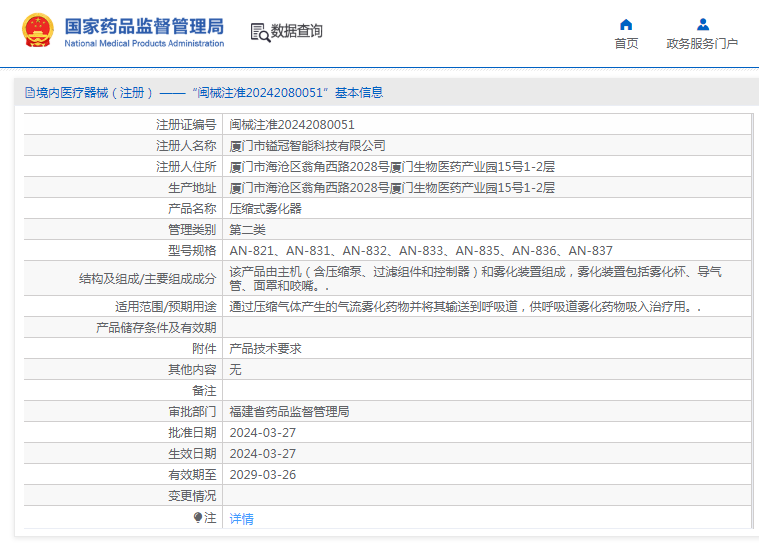Open the 数据查询 search icon
This screenshot has width=759, height=544.
(260, 32)
